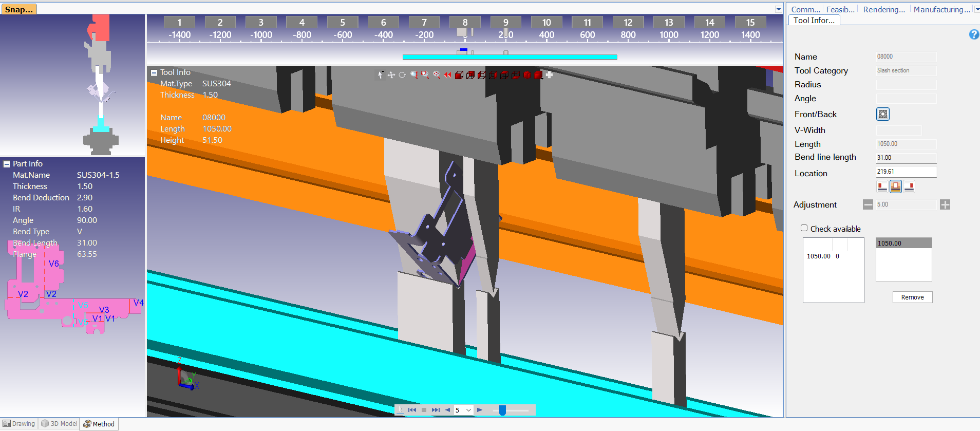Viewport: 980px width, 431px height.
Task: Increase Adjustment with the plus button
Action: 945,204
